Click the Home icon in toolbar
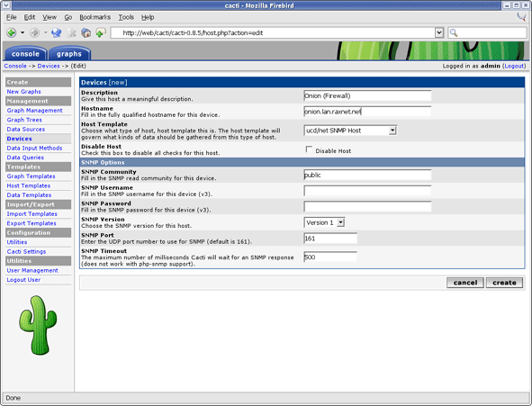Image resolution: width=532 pixels, height=406 pixels. point(86,33)
